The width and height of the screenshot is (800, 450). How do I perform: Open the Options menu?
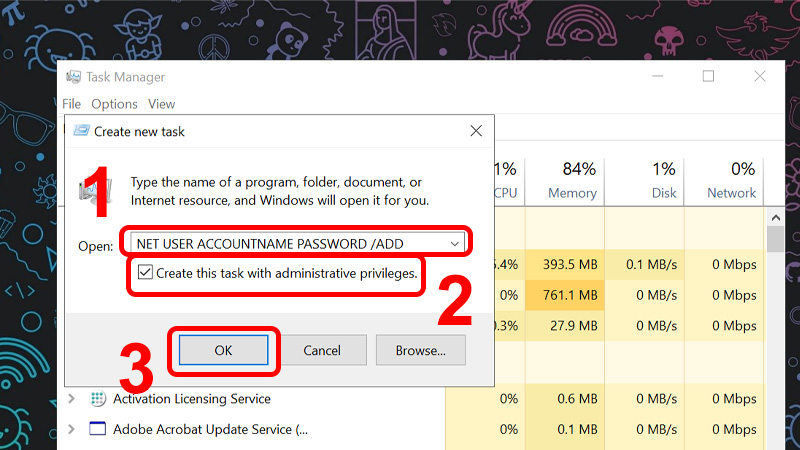[114, 104]
